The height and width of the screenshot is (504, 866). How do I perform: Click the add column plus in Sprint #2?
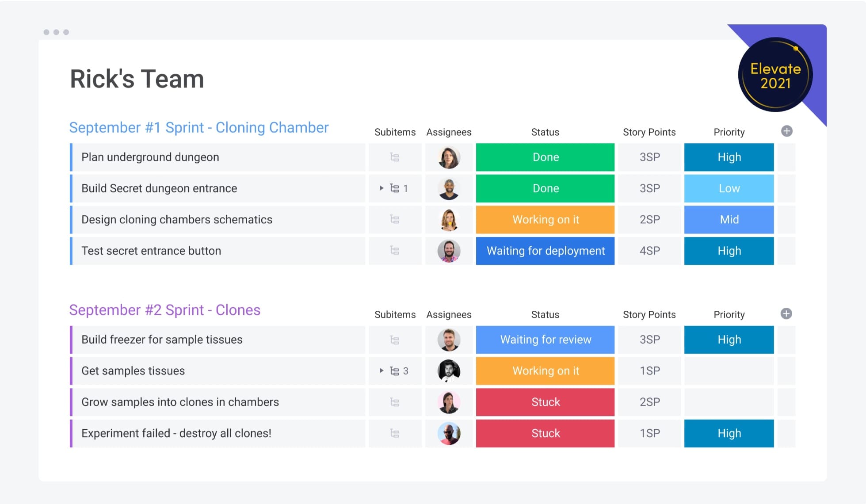point(787,314)
